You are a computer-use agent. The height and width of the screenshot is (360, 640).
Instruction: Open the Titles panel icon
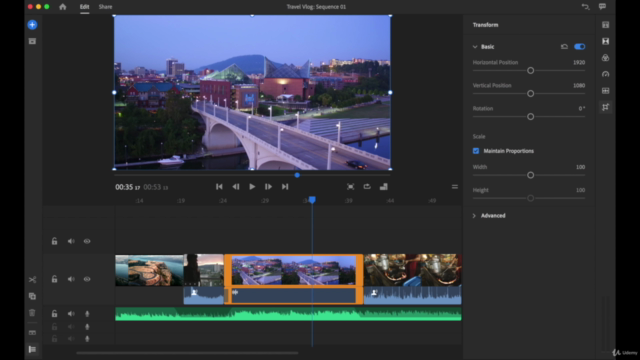605,25
